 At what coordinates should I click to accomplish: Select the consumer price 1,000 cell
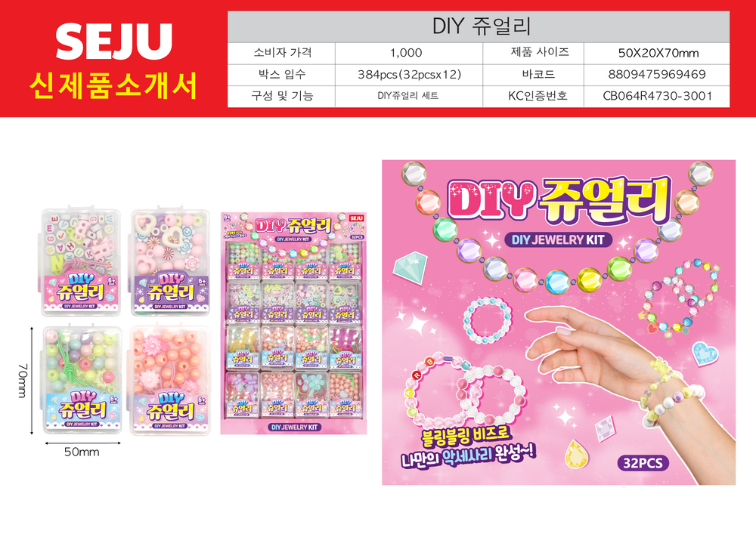[x=409, y=53]
